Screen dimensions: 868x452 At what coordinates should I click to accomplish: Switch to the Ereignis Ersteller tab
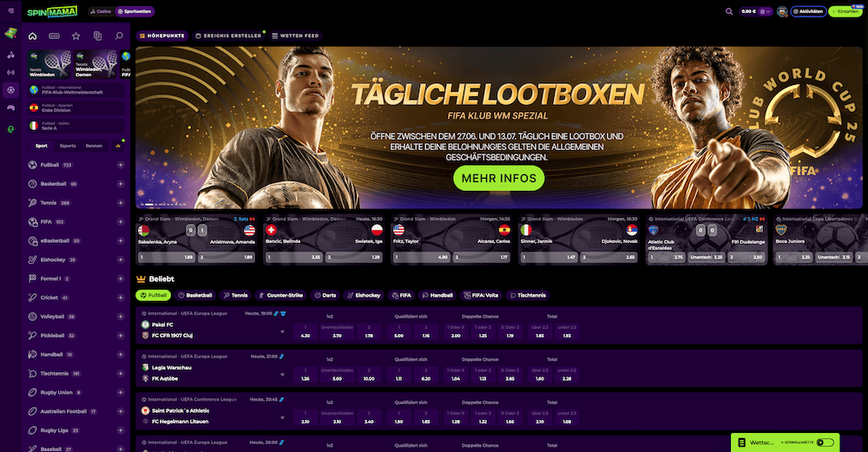(x=228, y=36)
